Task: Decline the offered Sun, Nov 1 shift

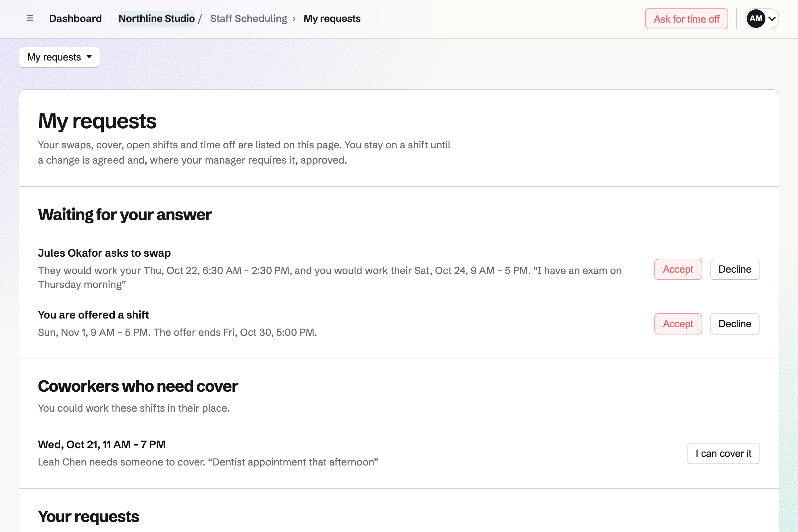Action: click(x=734, y=324)
